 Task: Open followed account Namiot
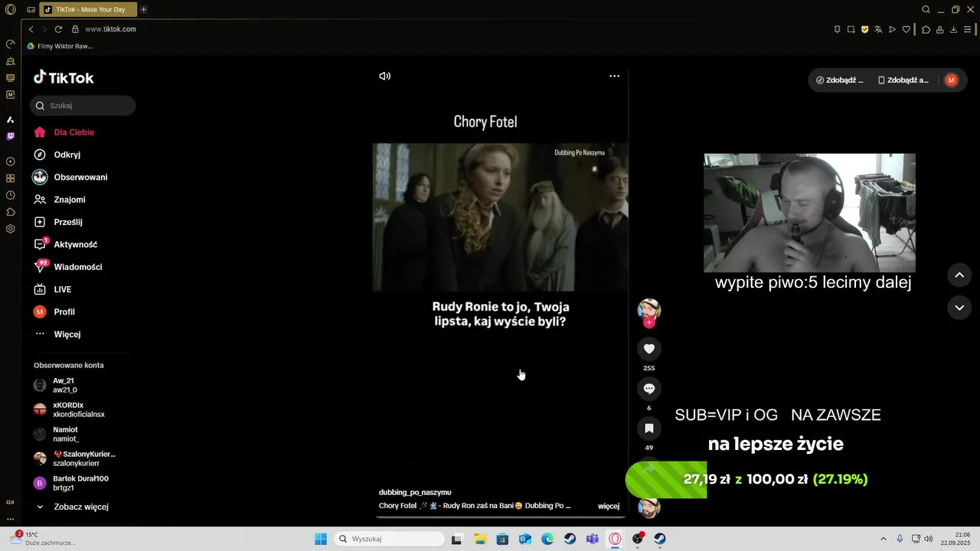click(x=57, y=434)
